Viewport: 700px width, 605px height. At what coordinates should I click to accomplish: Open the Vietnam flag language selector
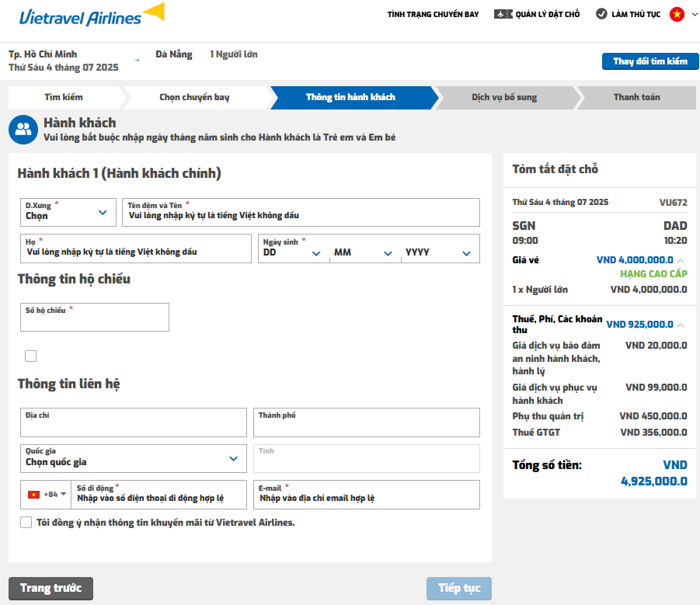[x=683, y=14]
